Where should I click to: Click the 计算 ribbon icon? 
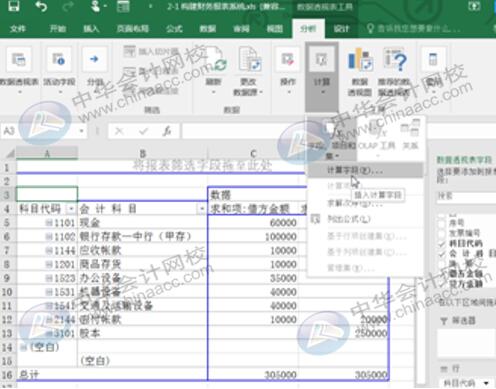coord(322,60)
